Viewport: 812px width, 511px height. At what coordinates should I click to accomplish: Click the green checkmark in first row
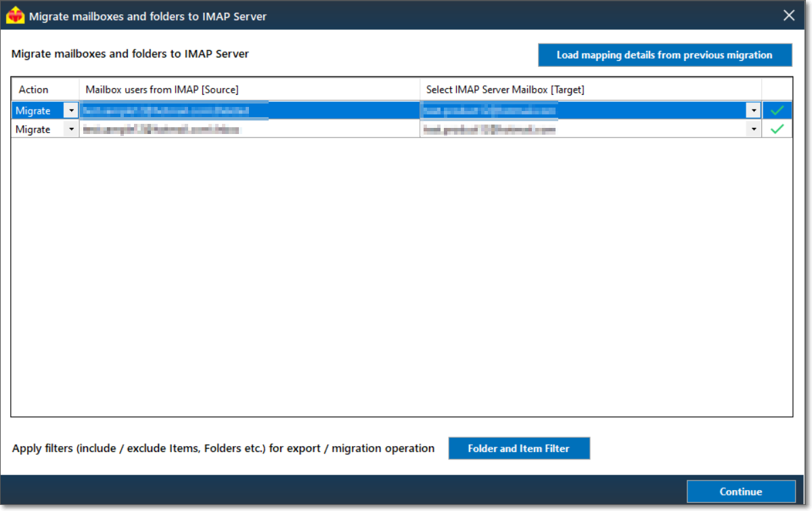click(777, 110)
